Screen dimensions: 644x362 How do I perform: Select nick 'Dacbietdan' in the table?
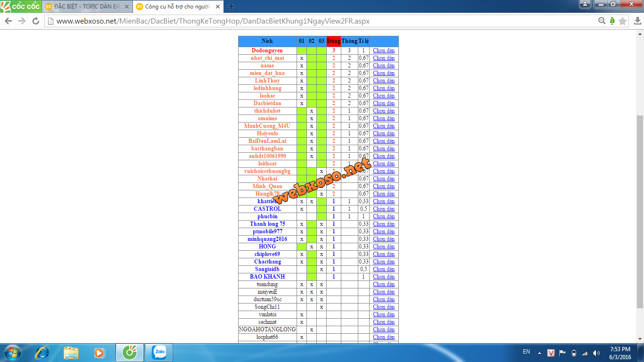[x=267, y=103]
